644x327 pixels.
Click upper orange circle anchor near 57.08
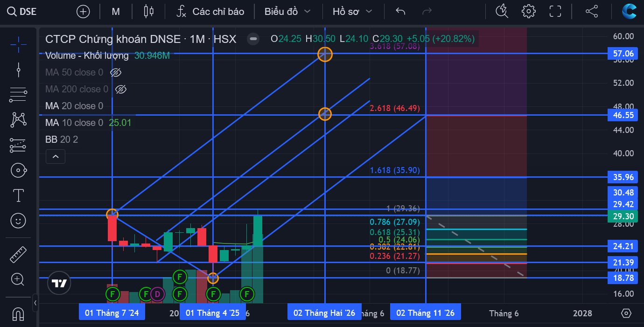click(325, 54)
